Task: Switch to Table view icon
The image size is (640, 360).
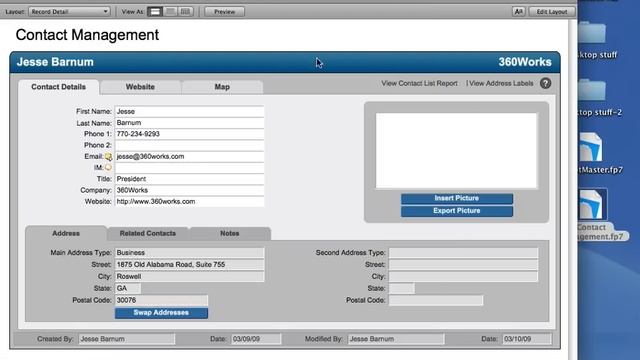Action: click(185, 11)
